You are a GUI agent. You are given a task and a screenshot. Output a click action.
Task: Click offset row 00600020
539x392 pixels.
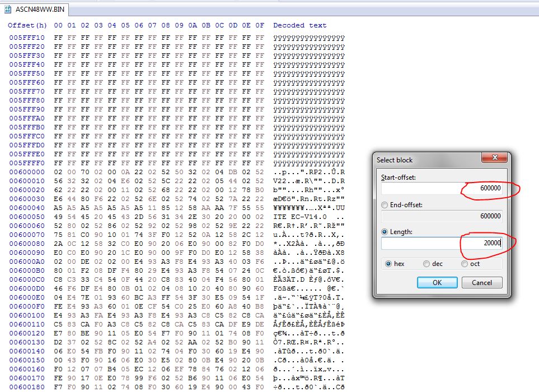pyautogui.click(x=27, y=190)
